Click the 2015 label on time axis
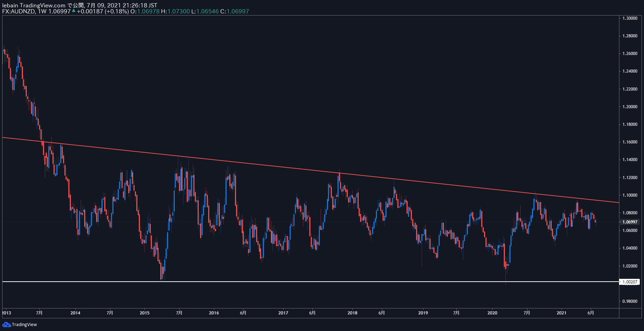The height and width of the screenshot is (331, 644). point(144,313)
